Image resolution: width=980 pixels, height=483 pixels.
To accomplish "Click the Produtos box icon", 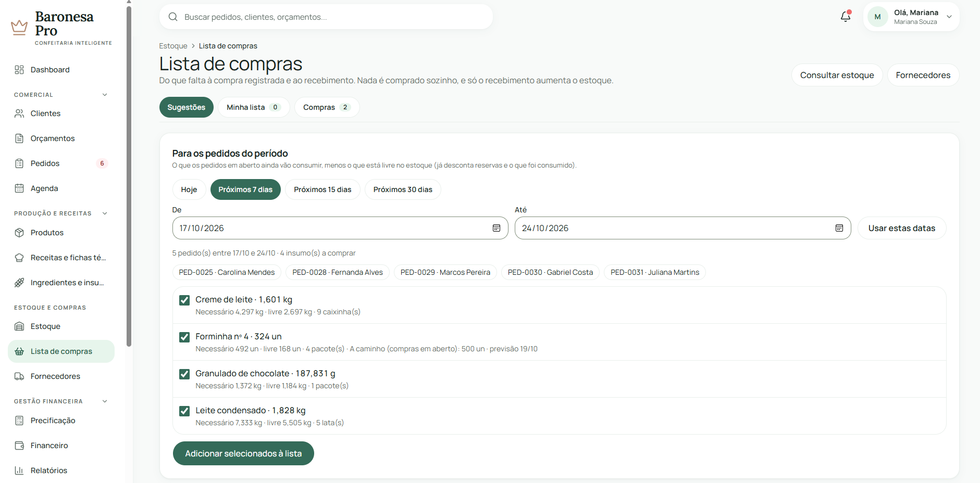I will (x=19, y=233).
